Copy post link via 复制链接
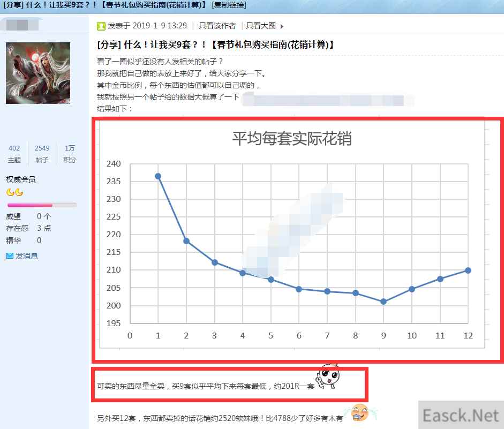This screenshot has width=504, height=429. [x=230, y=5]
